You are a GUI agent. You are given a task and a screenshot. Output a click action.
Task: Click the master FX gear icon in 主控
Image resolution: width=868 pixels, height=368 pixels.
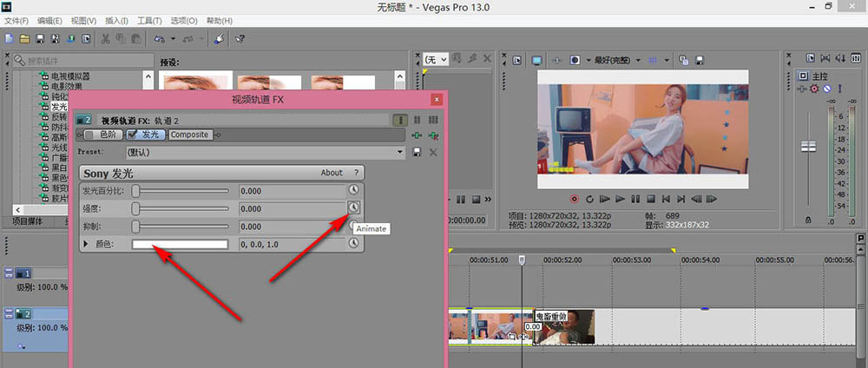click(814, 89)
